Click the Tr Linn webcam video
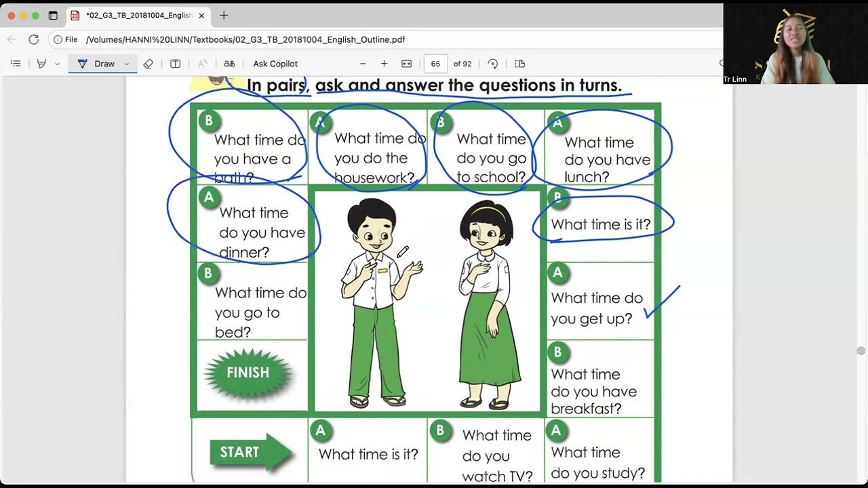Viewport: 868px width, 488px height. [795, 43]
